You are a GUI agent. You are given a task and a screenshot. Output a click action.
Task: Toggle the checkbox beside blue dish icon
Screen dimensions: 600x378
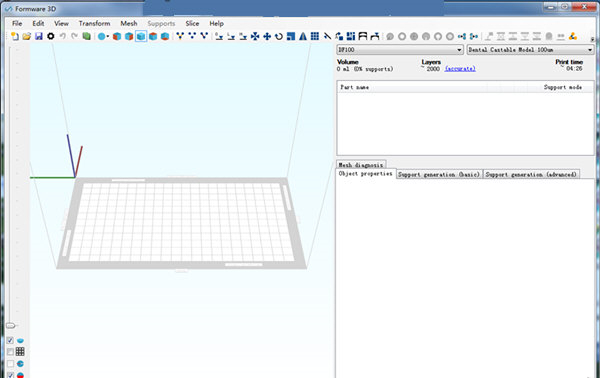tap(10, 340)
